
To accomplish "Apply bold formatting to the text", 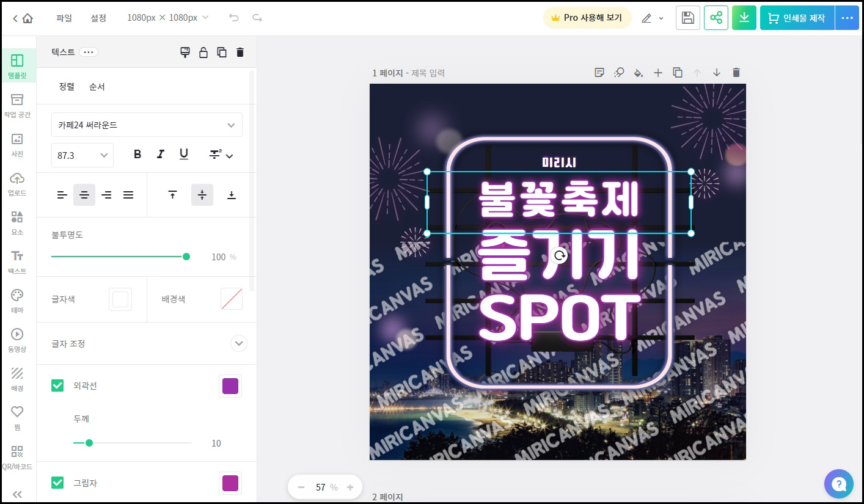I will pos(137,155).
